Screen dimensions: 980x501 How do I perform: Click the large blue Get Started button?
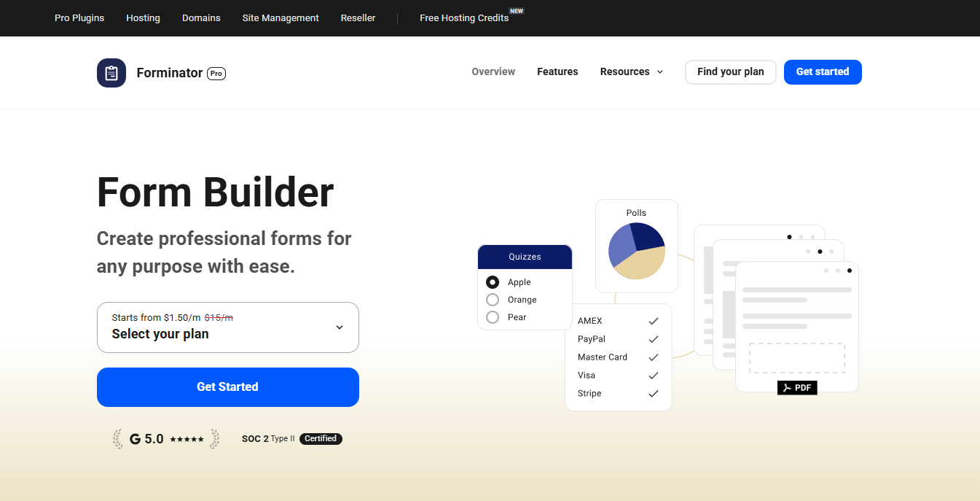click(228, 387)
